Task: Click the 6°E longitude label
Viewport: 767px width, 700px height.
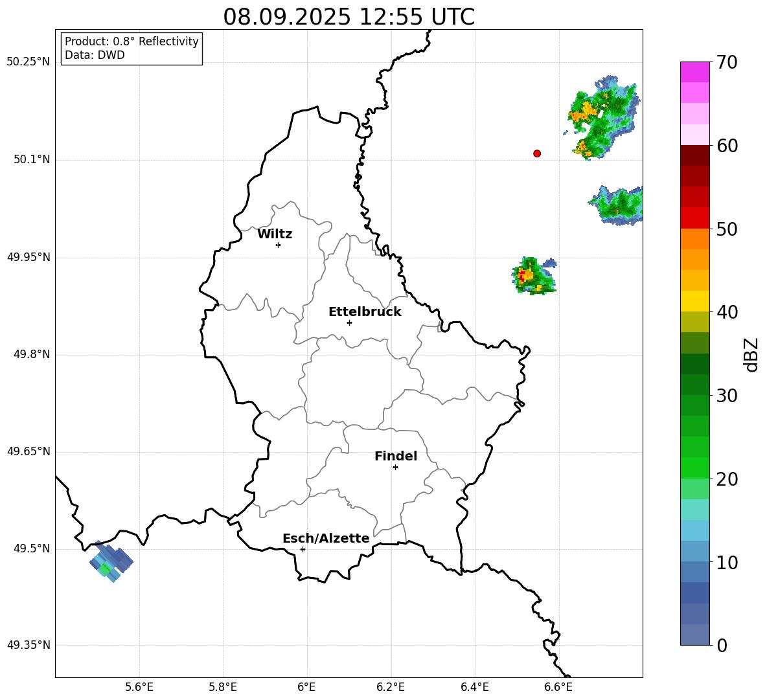Action: pyautogui.click(x=306, y=687)
